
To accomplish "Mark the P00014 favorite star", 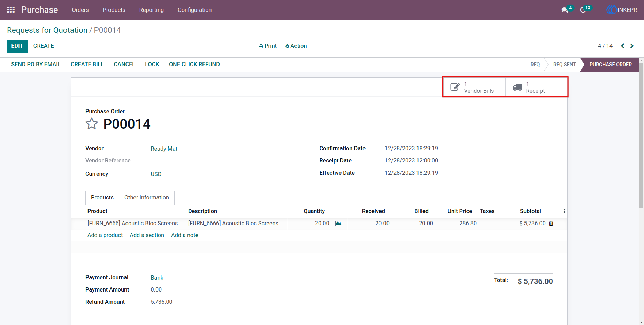I will [92, 124].
